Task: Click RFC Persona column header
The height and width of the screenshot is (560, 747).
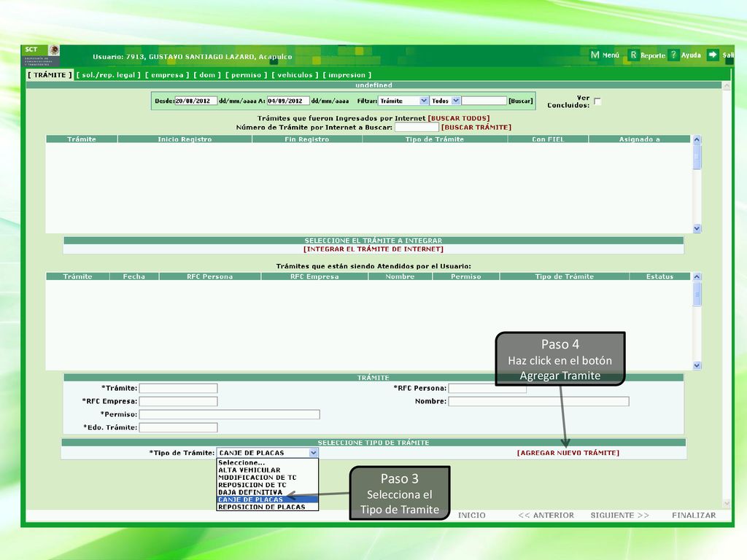Action: 209,276
